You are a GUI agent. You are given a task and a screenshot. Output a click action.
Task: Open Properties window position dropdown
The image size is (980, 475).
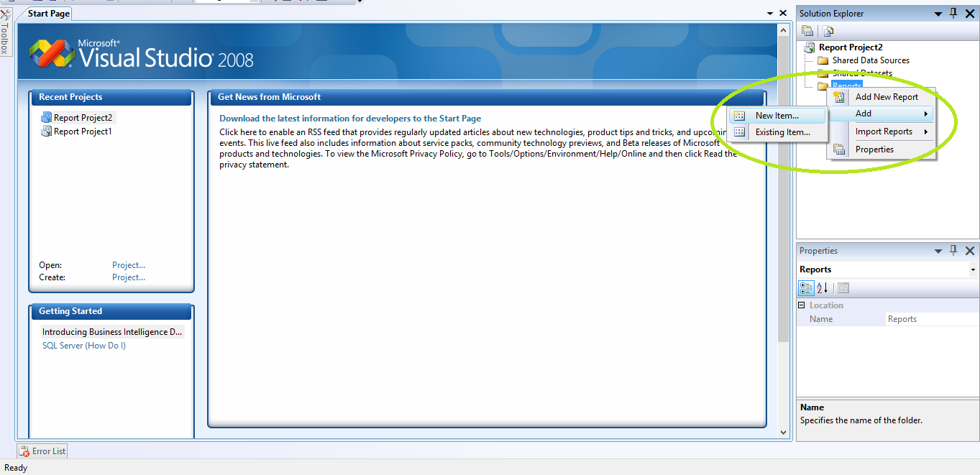tap(938, 251)
